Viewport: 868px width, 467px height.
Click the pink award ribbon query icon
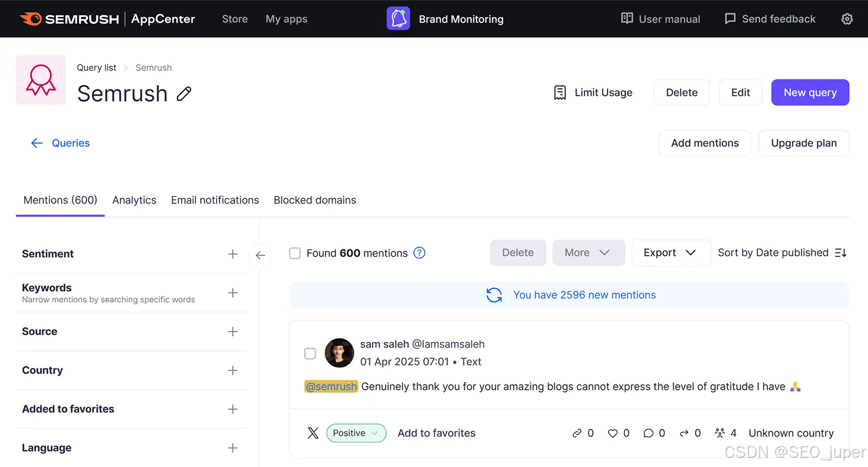coord(41,80)
